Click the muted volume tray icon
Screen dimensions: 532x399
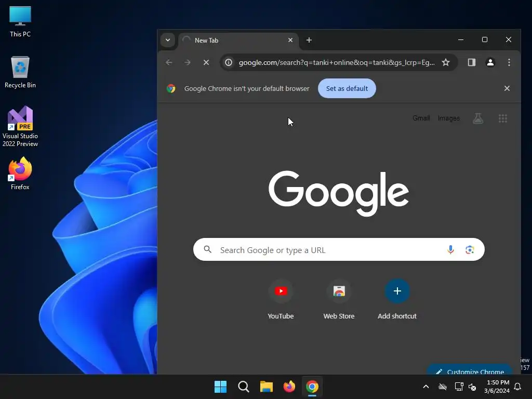click(x=472, y=387)
